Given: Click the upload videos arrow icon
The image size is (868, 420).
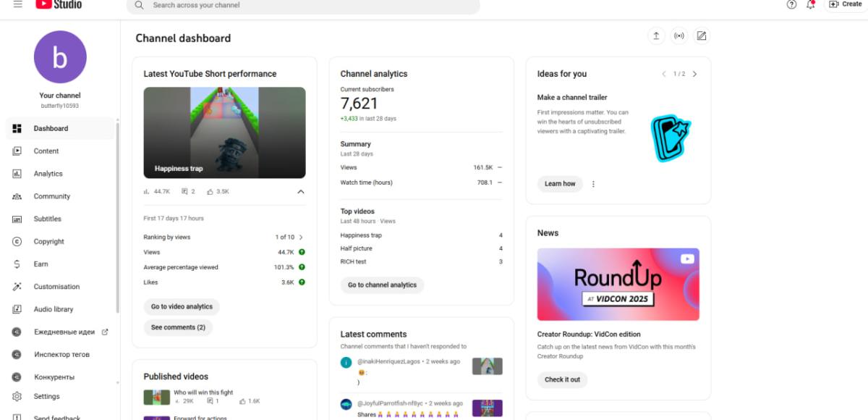Looking at the screenshot, I should (x=656, y=36).
